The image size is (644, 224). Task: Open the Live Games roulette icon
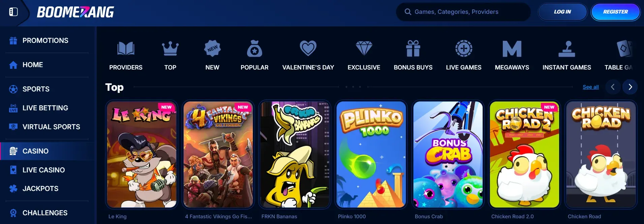tap(464, 49)
